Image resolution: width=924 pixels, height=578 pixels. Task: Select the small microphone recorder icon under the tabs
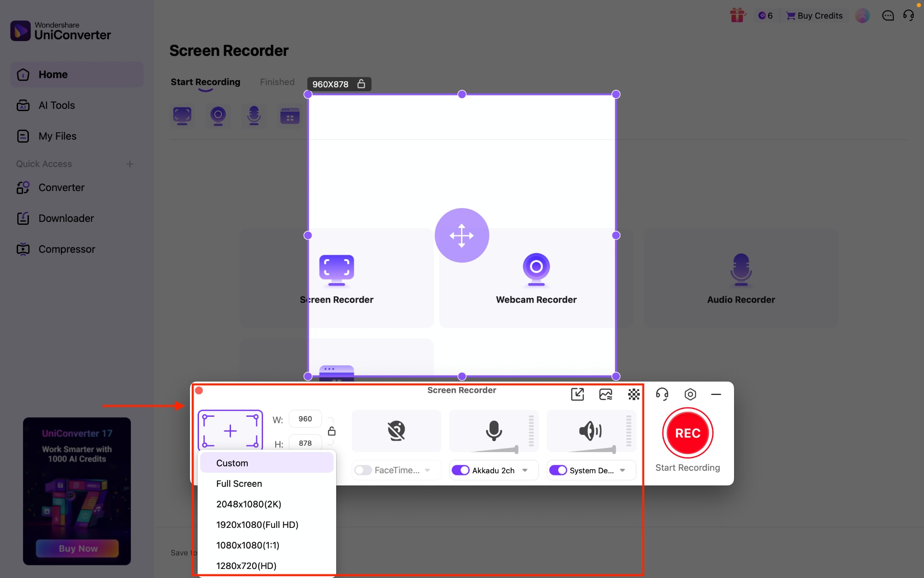click(x=254, y=116)
